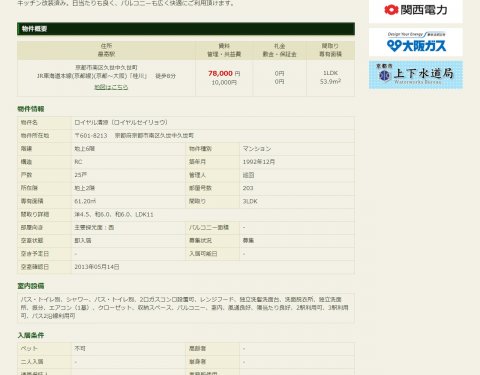Click the 3LDK layout value

click(x=250, y=201)
